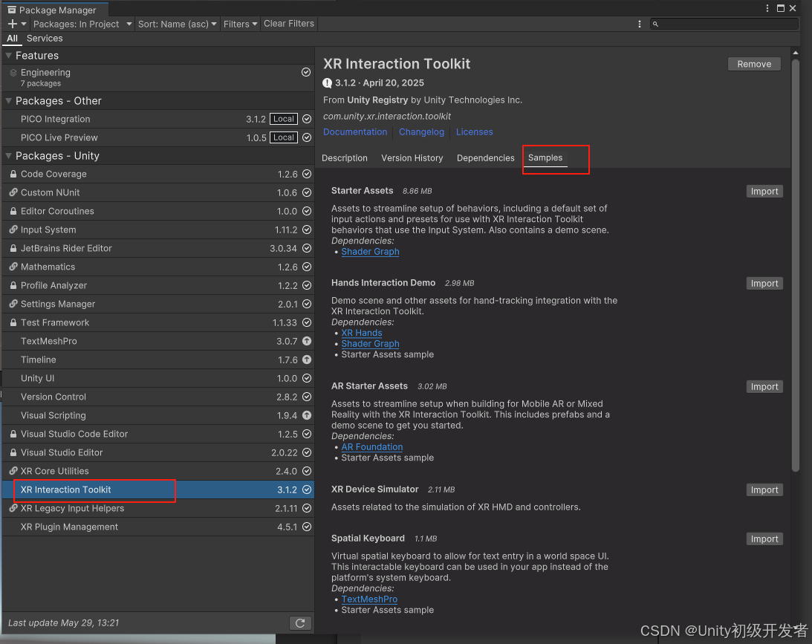Screen dimensions: 812x644
Task: Open the Dependencies tab
Action: pyautogui.click(x=486, y=158)
